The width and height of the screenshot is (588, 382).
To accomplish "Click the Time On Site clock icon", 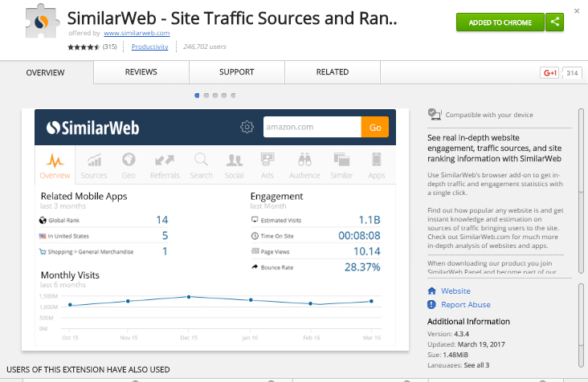I will pyautogui.click(x=255, y=236).
